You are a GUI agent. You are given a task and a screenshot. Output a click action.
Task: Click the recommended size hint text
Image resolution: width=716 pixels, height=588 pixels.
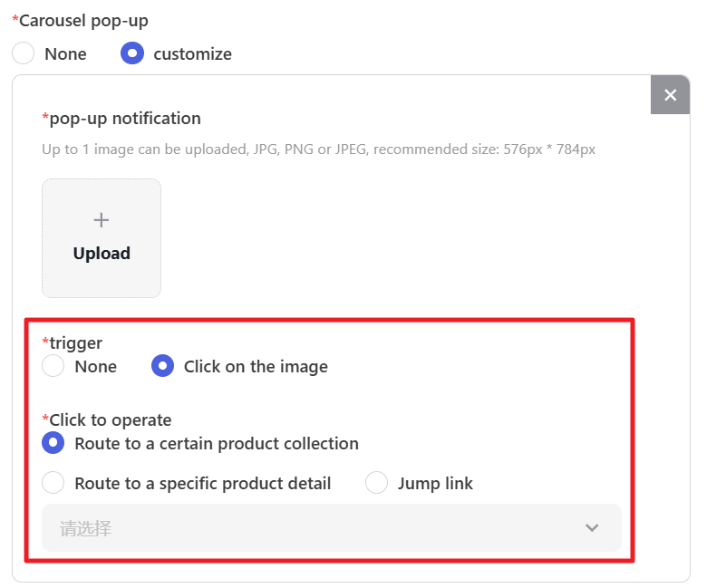point(318,149)
